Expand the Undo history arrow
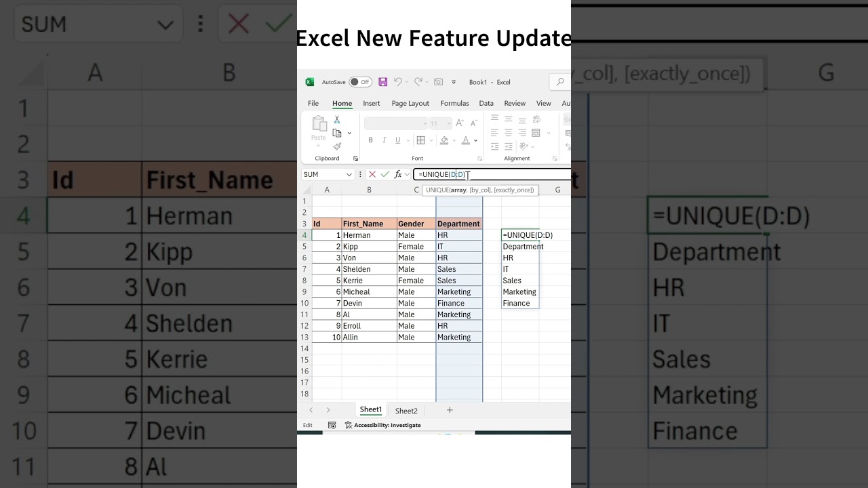This screenshot has height=488, width=868. [x=407, y=82]
